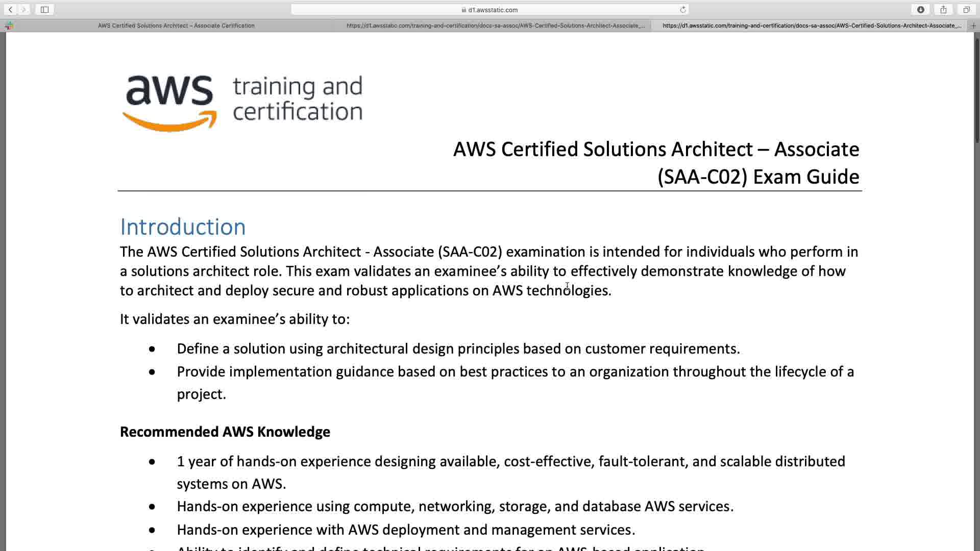Toggle the Safari sidebar

tap(44, 10)
